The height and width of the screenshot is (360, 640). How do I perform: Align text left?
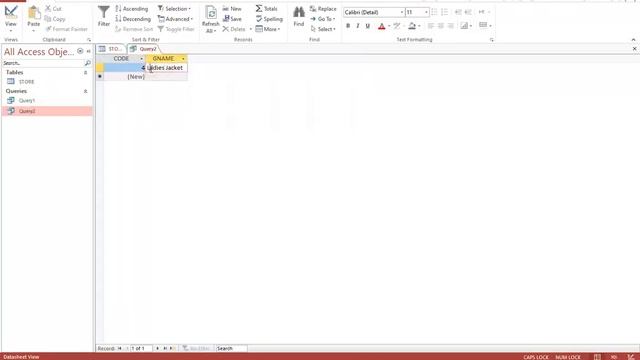click(x=431, y=26)
